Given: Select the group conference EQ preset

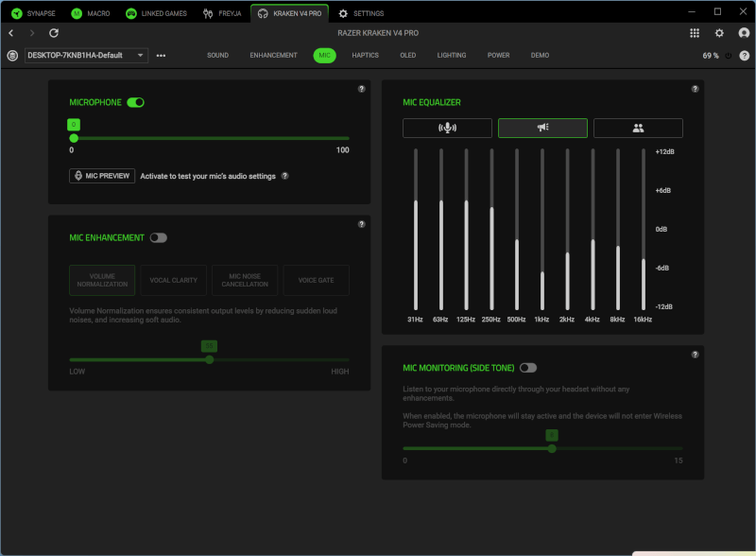Looking at the screenshot, I should [x=637, y=128].
